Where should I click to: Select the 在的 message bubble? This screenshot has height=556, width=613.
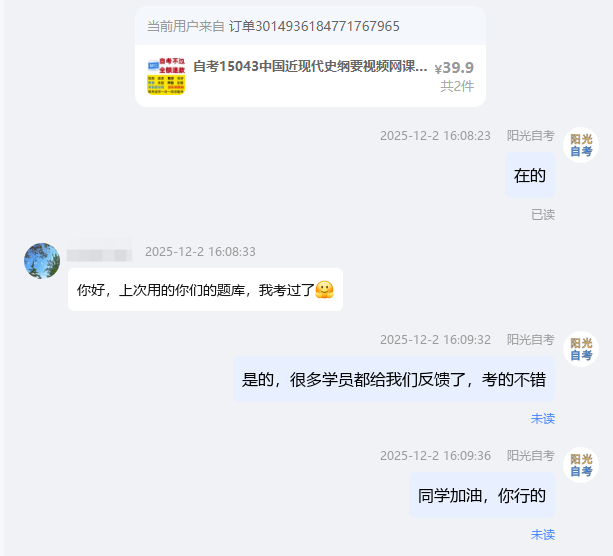530,175
